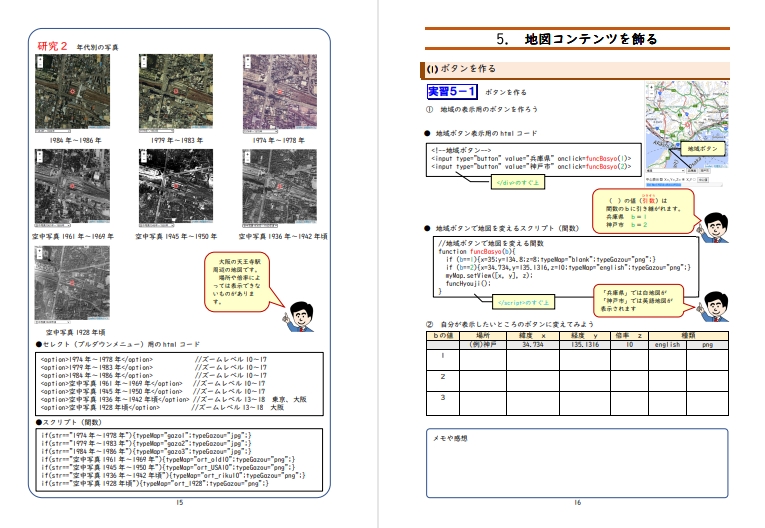Click page number 15
Screen dimensions: 765x528
click(x=180, y=503)
